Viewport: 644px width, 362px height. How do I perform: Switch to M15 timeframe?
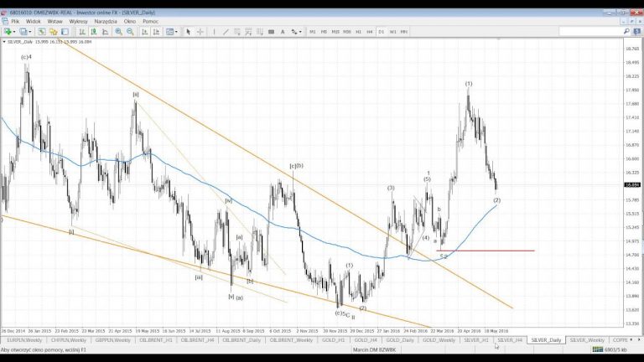335,32
